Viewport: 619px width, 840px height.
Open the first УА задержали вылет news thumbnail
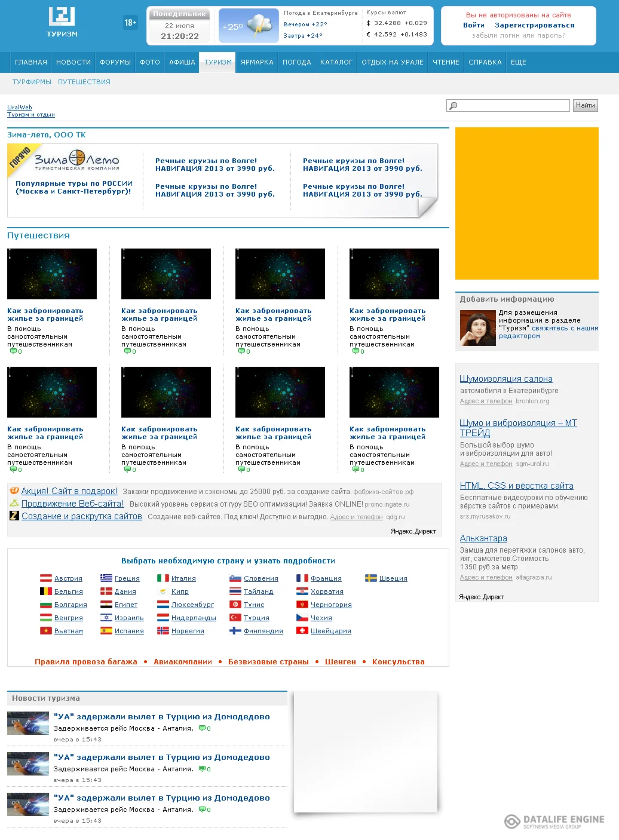tap(28, 723)
